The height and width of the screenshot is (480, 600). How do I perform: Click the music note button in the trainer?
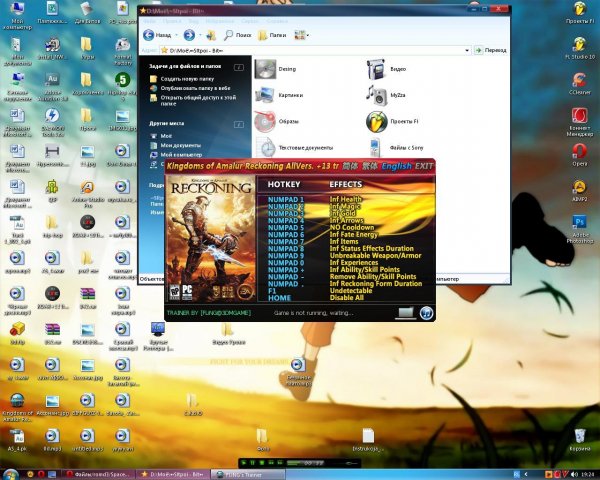pos(426,313)
